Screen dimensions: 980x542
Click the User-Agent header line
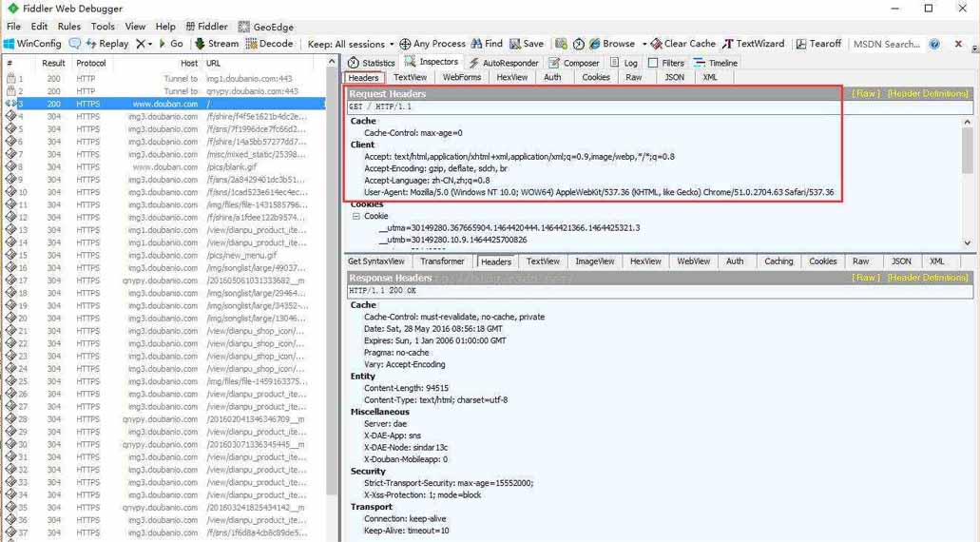click(599, 192)
